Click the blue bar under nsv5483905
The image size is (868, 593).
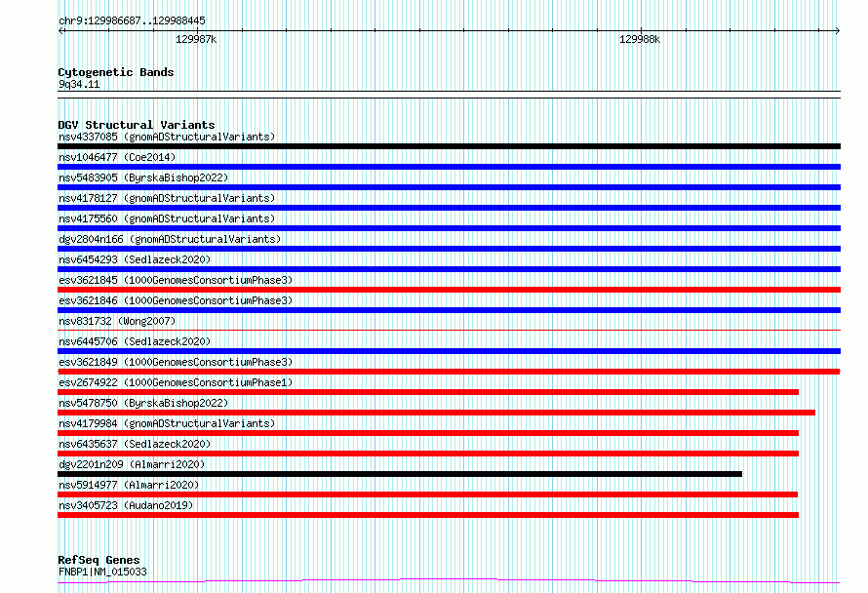pos(449,187)
